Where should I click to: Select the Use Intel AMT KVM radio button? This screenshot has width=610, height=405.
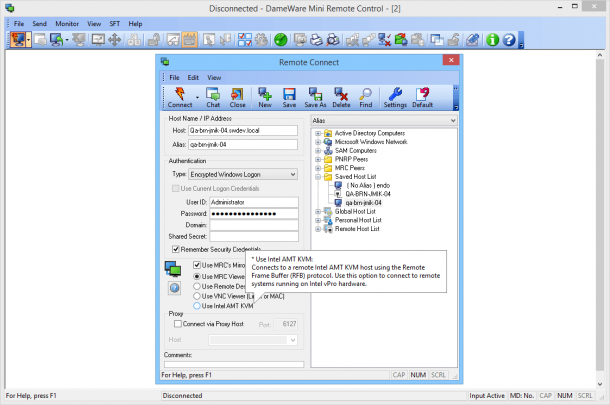197,306
